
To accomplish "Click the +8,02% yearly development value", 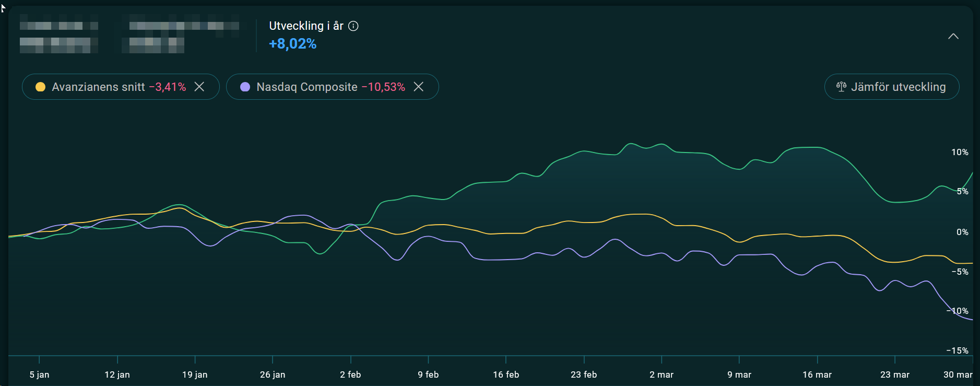I will coord(292,44).
